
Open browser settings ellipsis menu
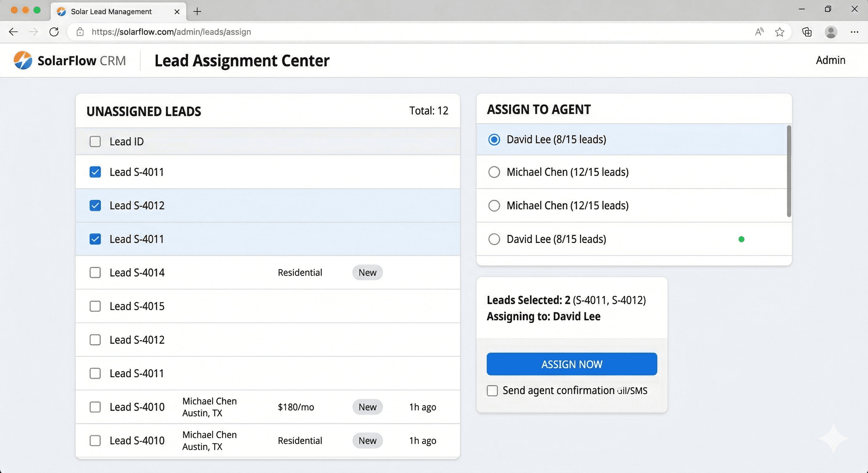click(854, 32)
